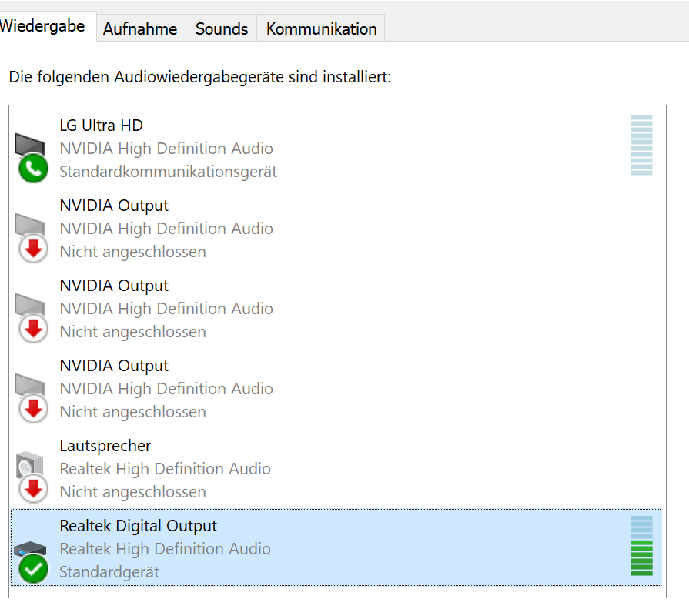Image resolution: width=689 pixels, height=616 pixels.
Task: Click the Standardgerät status text
Action: pyautogui.click(x=109, y=572)
